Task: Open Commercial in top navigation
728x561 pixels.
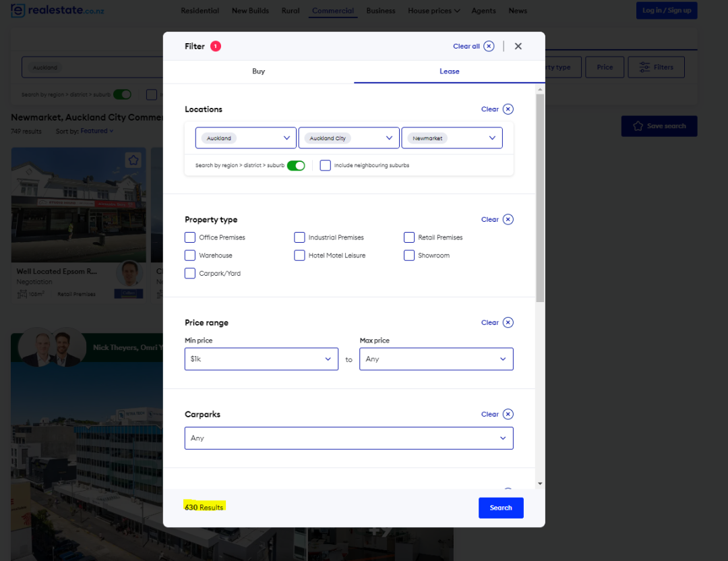Action: coord(333,11)
